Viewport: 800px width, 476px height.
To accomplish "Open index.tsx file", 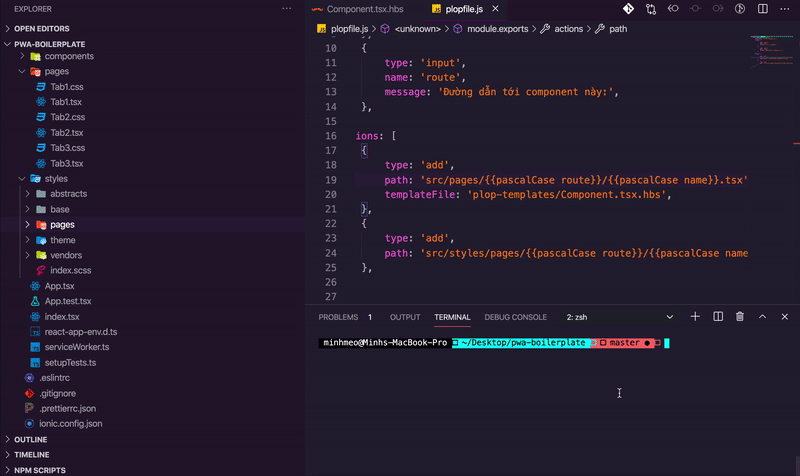I will click(62, 316).
